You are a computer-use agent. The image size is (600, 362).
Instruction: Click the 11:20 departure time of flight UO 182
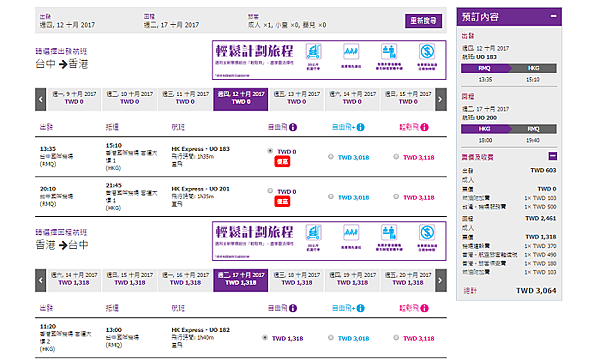pos(48,326)
